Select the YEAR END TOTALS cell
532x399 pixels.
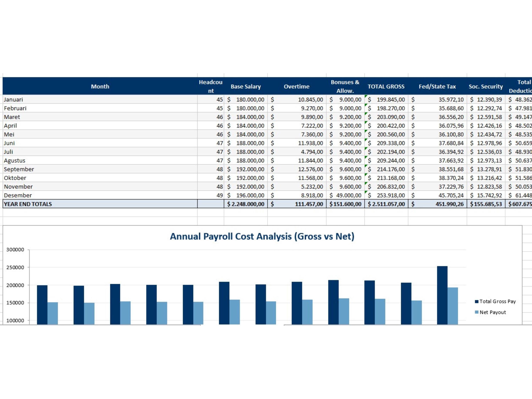[100, 204]
